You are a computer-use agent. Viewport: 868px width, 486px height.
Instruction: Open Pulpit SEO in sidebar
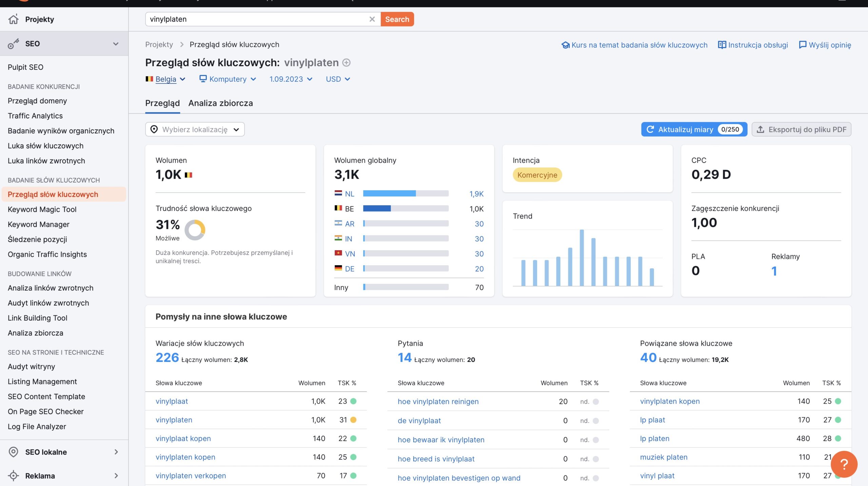point(25,67)
